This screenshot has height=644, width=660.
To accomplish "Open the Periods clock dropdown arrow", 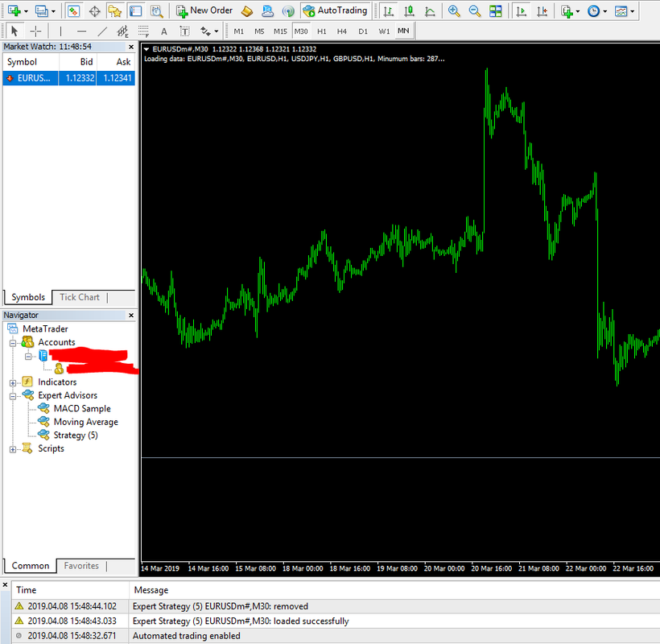I will pos(605,11).
